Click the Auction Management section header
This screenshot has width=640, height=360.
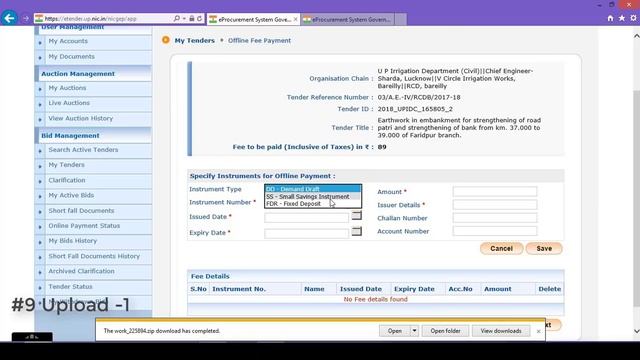point(78,74)
